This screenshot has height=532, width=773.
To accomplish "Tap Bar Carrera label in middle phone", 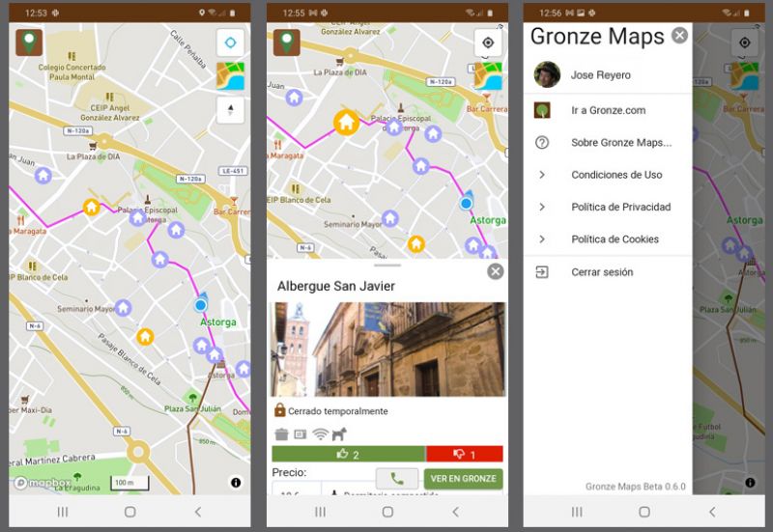I will [x=487, y=109].
